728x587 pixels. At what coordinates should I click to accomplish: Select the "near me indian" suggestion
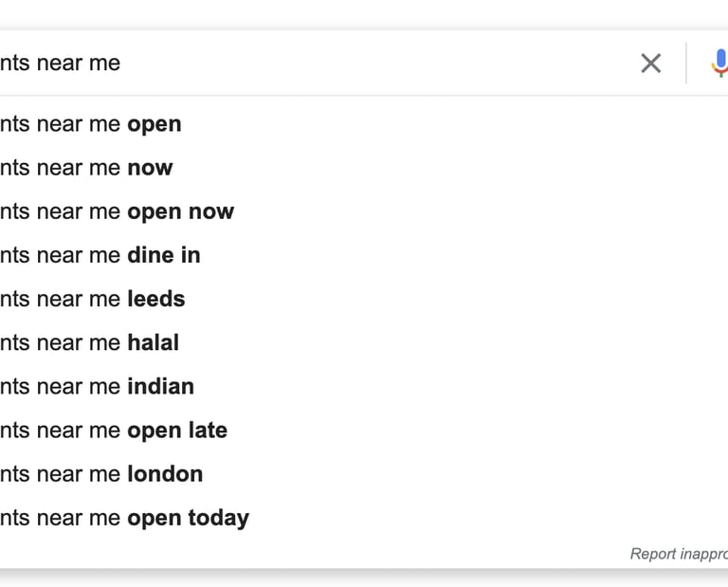click(x=98, y=386)
